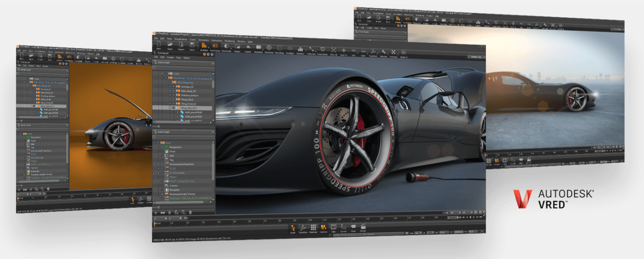Toggle Wireframe icon in center window toolbar

pos(269,48)
